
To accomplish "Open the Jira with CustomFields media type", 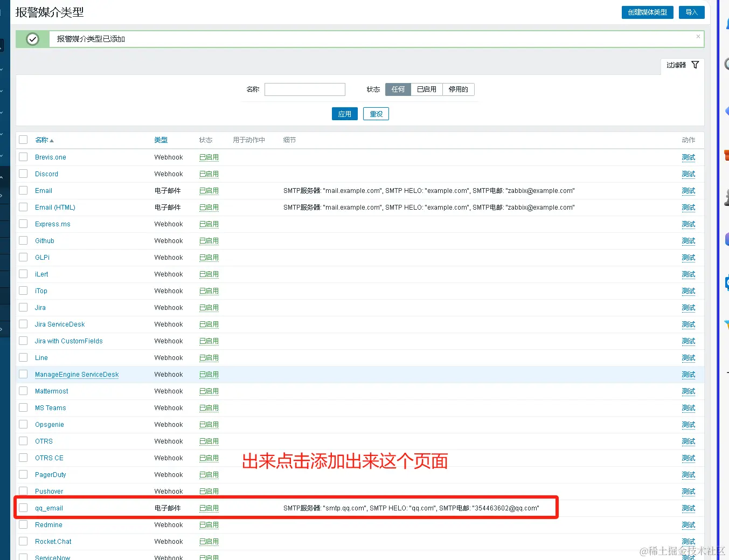I will (68, 341).
